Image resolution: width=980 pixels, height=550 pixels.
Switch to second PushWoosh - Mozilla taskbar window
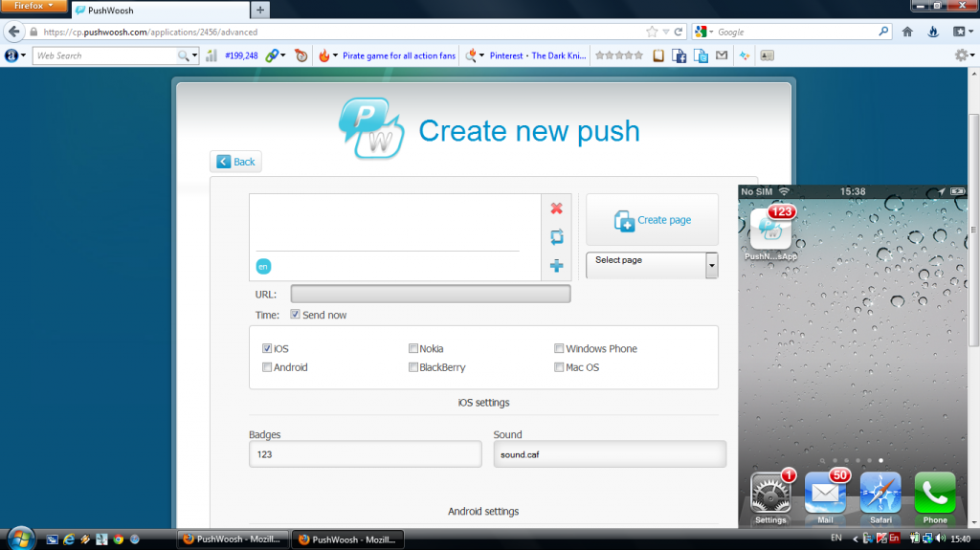point(348,539)
